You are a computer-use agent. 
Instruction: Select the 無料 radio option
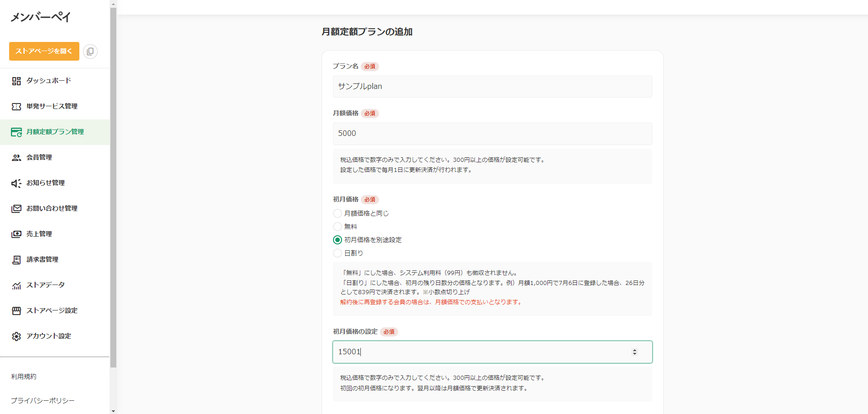click(x=338, y=227)
